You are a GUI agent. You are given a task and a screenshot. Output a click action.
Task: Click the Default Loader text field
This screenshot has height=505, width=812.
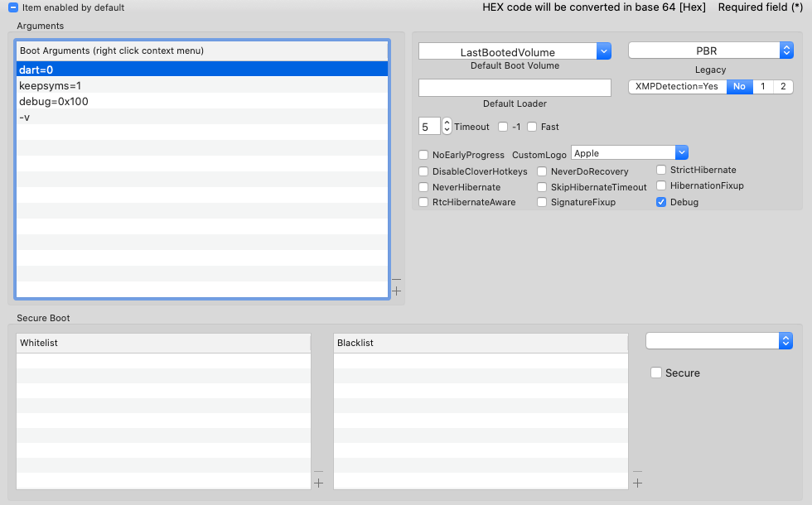(515, 88)
